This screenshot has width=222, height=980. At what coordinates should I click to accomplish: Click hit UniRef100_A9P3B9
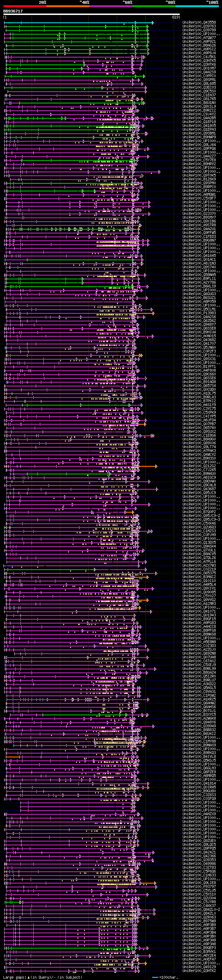click(x=199, y=925)
